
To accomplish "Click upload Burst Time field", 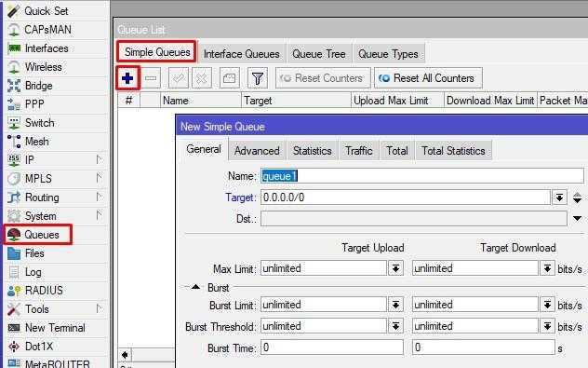I will (332, 348).
